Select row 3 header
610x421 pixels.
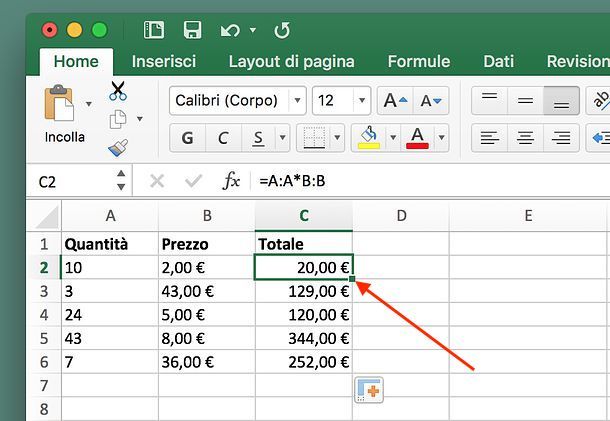44,291
